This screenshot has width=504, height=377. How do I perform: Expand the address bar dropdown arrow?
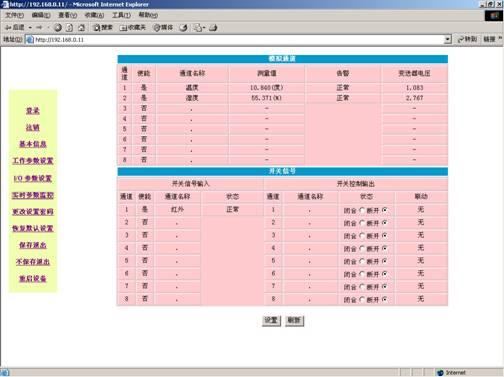pyautogui.click(x=448, y=39)
